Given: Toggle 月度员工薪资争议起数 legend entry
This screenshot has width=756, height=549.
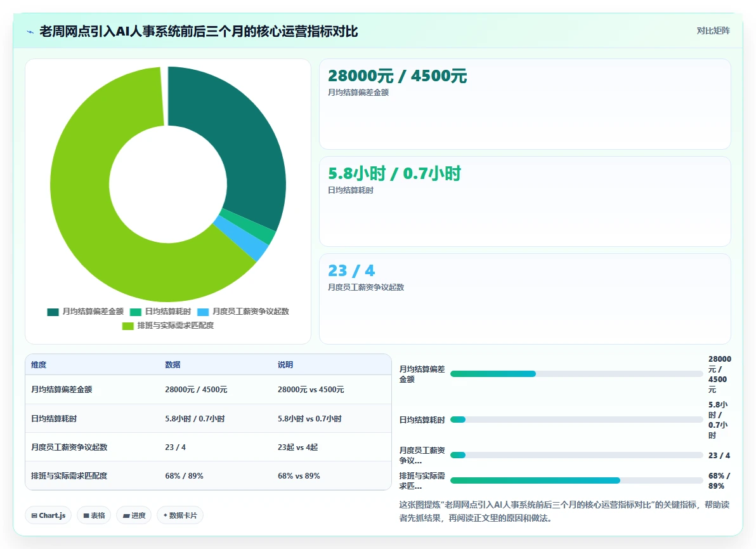Looking at the screenshot, I should [x=243, y=312].
